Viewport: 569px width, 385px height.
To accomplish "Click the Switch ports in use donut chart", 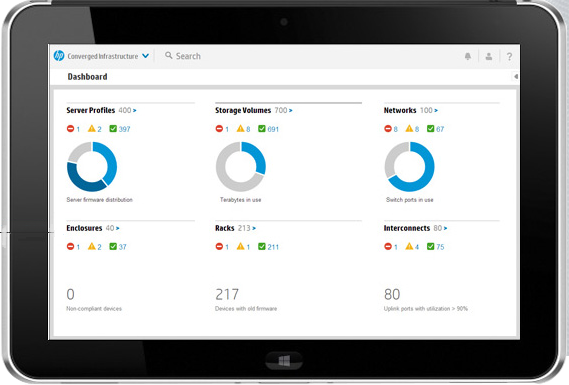I will (409, 167).
